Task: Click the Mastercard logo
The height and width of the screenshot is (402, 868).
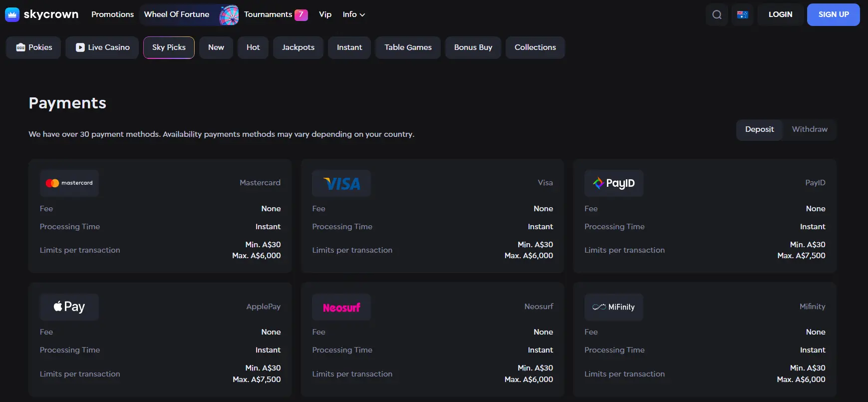Action: [x=69, y=183]
